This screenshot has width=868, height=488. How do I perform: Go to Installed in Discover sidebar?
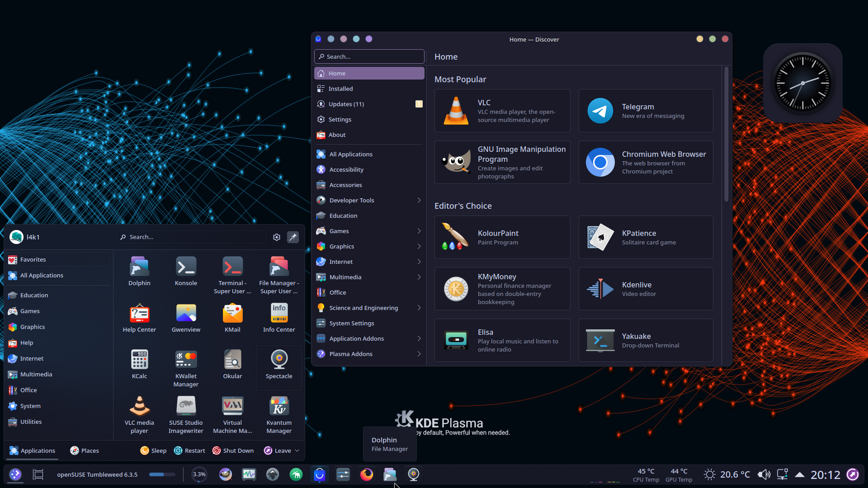point(369,89)
